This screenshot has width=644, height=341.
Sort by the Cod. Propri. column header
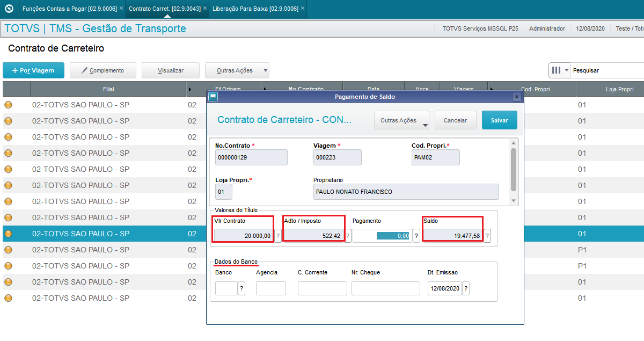point(536,89)
